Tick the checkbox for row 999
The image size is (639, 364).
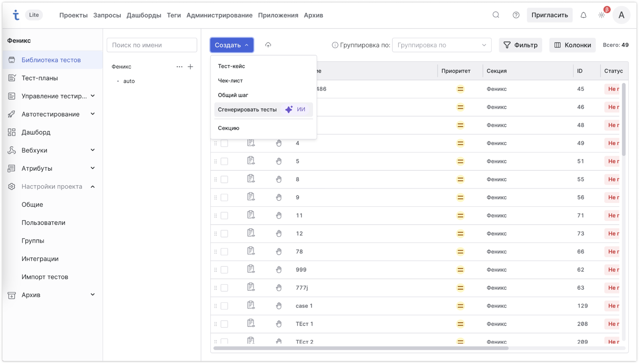(x=224, y=270)
